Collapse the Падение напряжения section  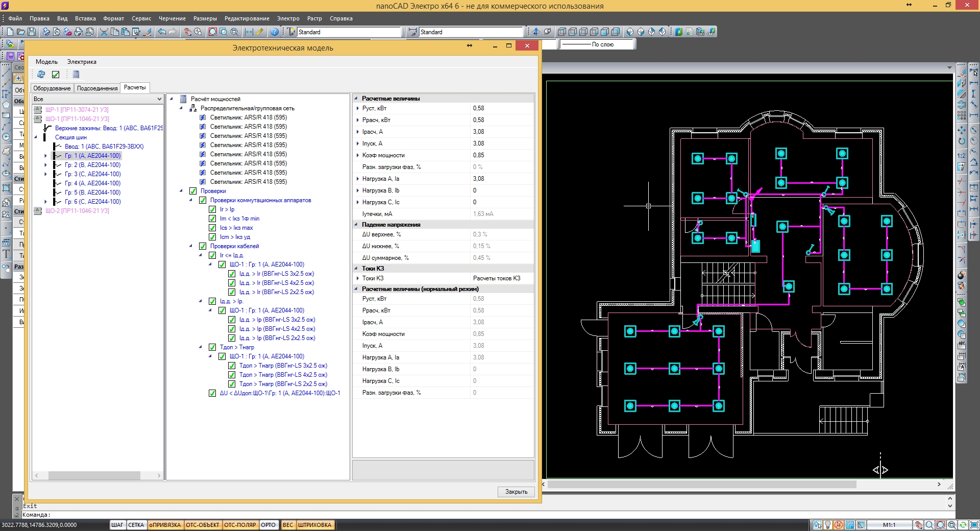(356, 225)
